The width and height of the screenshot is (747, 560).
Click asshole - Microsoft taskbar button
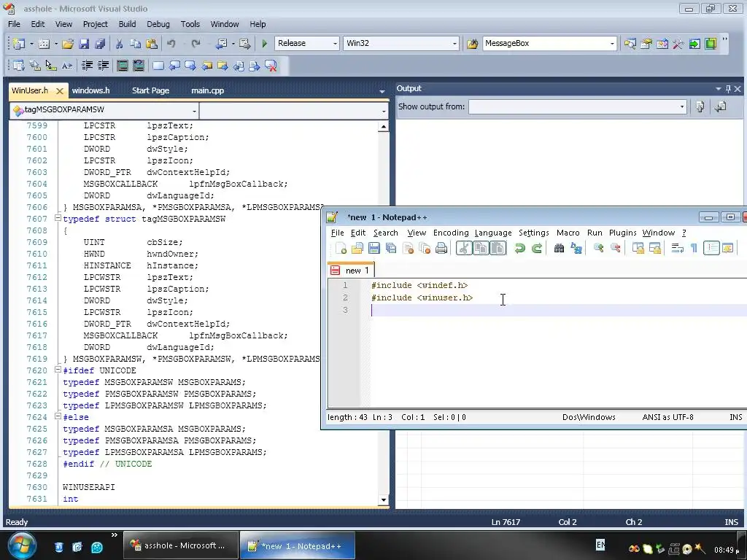[181, 545]
